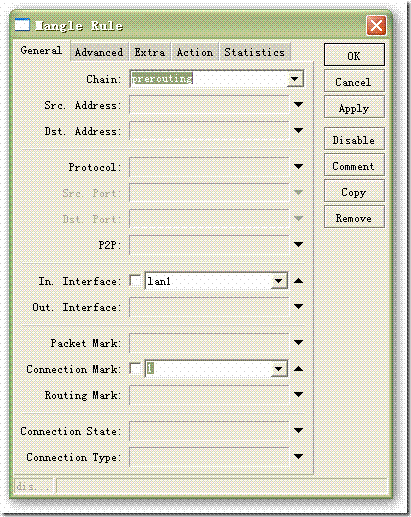Expand the Routing Mark field
This screenshot has height=517, width=411.
point(298,394)
